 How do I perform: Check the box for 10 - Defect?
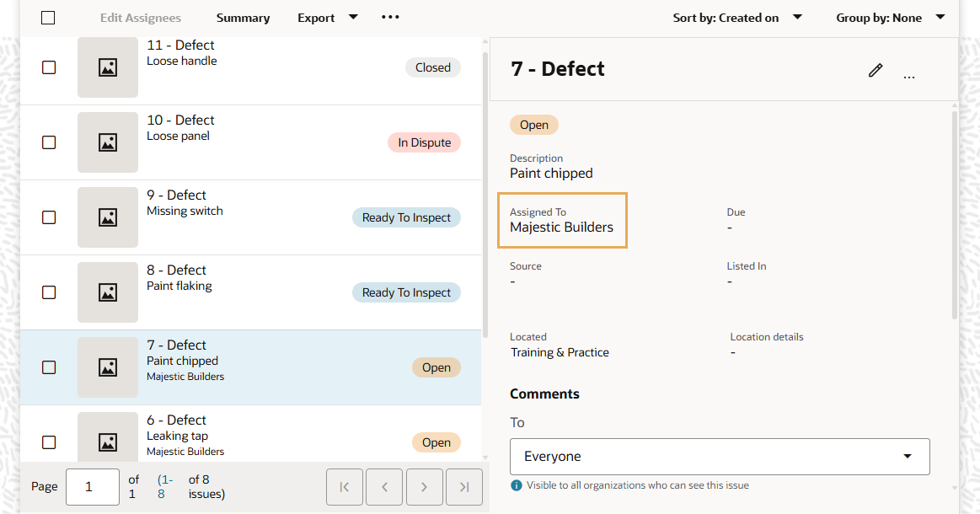pyautogui.click(x=49, y=142)
